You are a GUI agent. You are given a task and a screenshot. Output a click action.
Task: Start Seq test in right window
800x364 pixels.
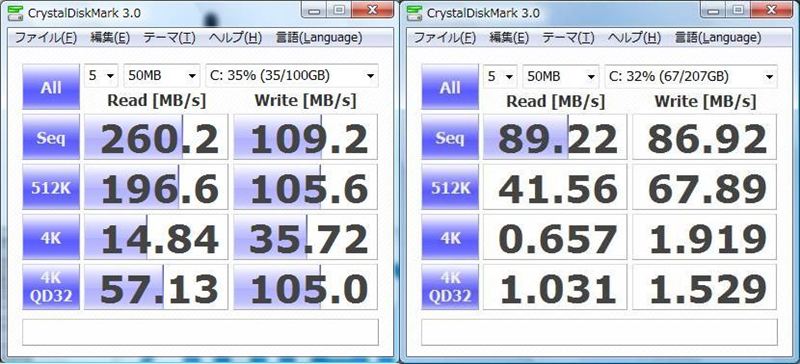pos(450,137)
